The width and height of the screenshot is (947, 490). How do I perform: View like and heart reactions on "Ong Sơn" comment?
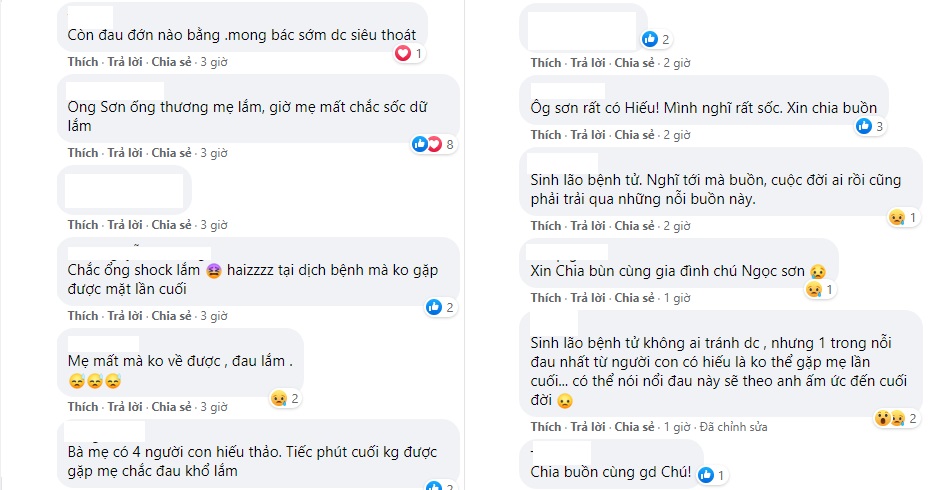[433, 145]
